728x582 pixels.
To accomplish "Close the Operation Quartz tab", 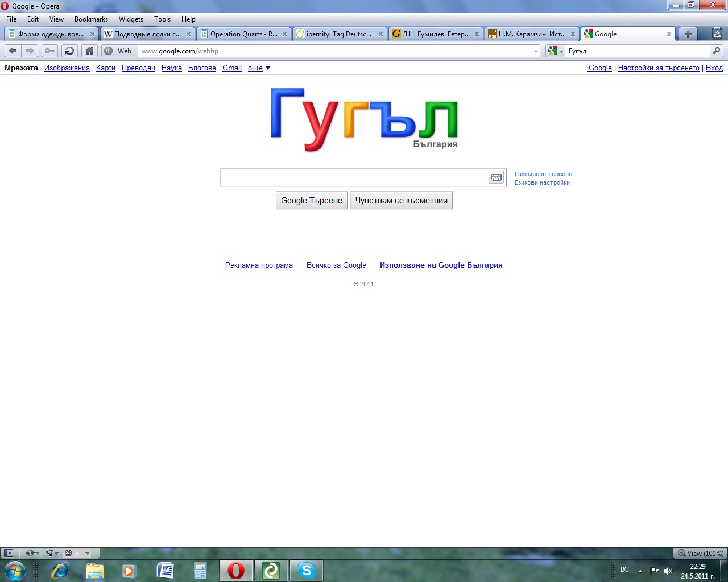I will 284,34.
